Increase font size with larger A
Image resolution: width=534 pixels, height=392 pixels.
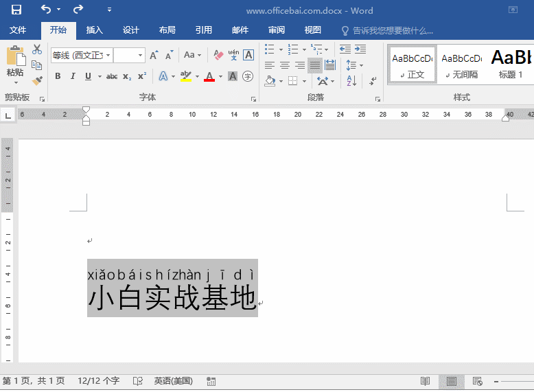coord(154,55)
